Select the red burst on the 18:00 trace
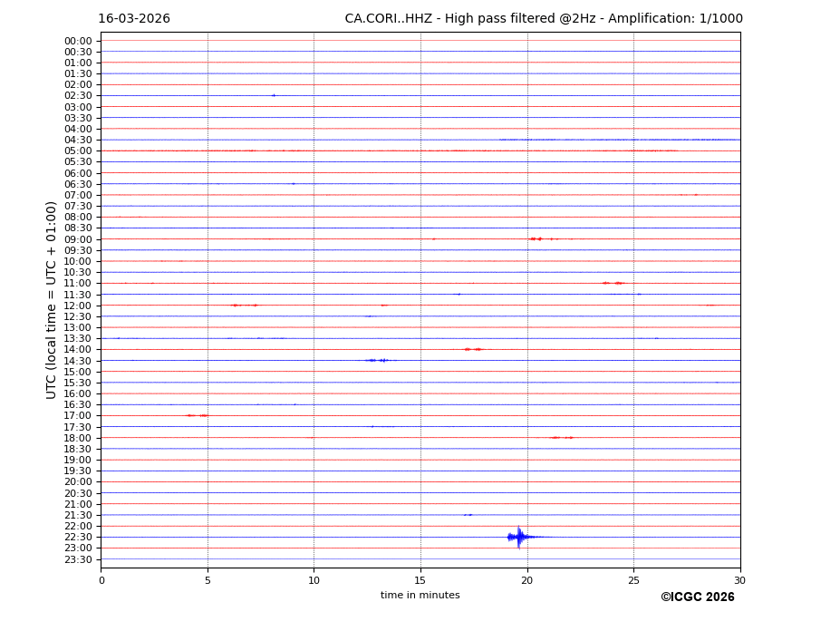This screenshot has width=840, height=631. click(x=562, y=437)
